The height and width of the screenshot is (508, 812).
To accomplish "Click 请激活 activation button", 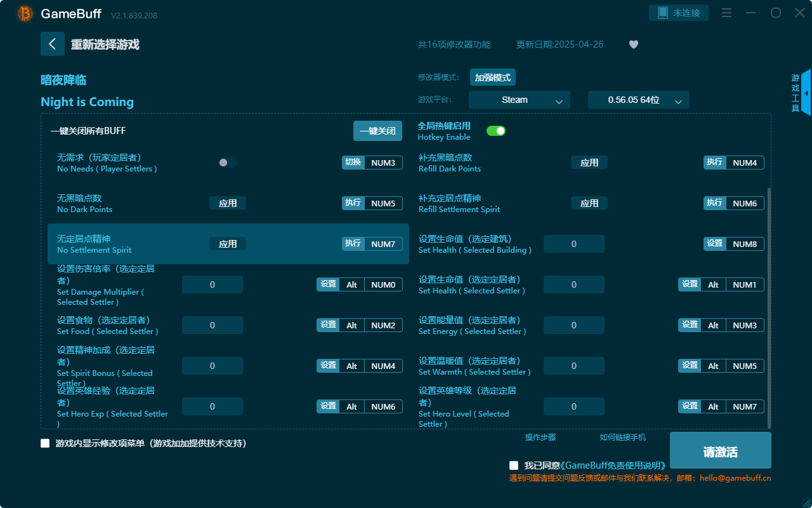I will point(720,450).
